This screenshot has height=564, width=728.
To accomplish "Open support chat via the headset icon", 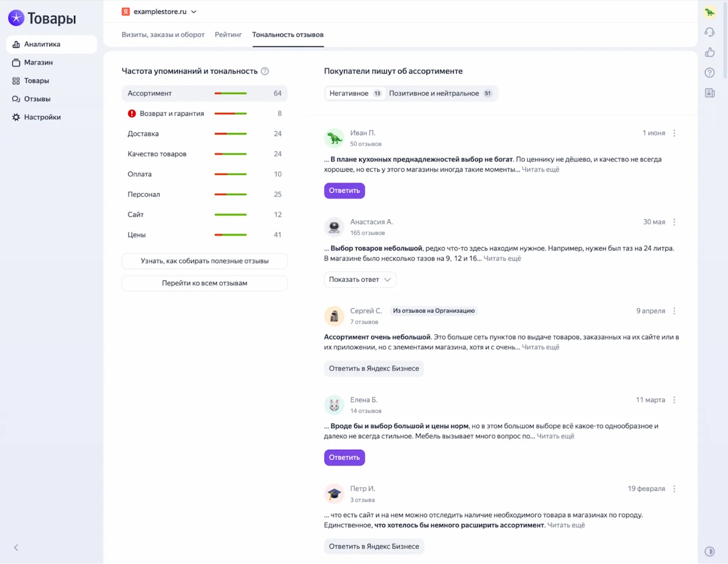I will 709,32.
